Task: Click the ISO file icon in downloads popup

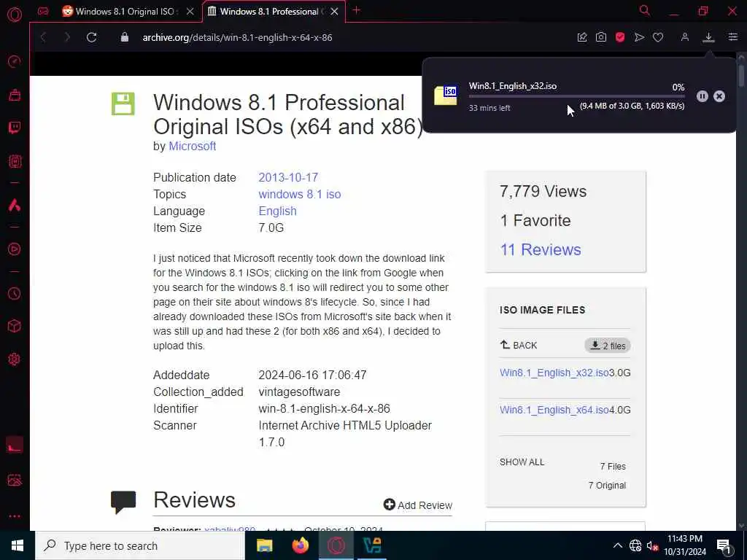Action: [x=446, y=96]
